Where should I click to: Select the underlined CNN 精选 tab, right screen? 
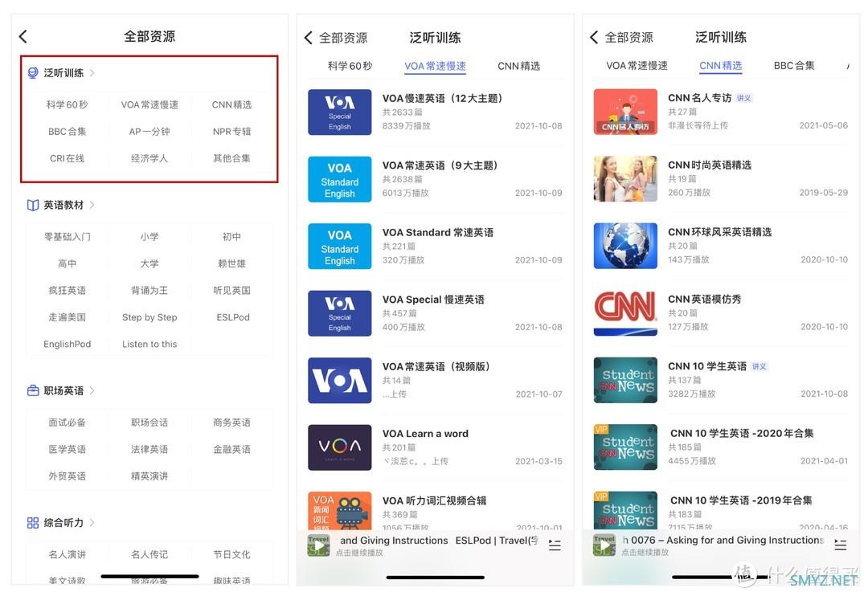pyautogui.click(x=720, y=66)
